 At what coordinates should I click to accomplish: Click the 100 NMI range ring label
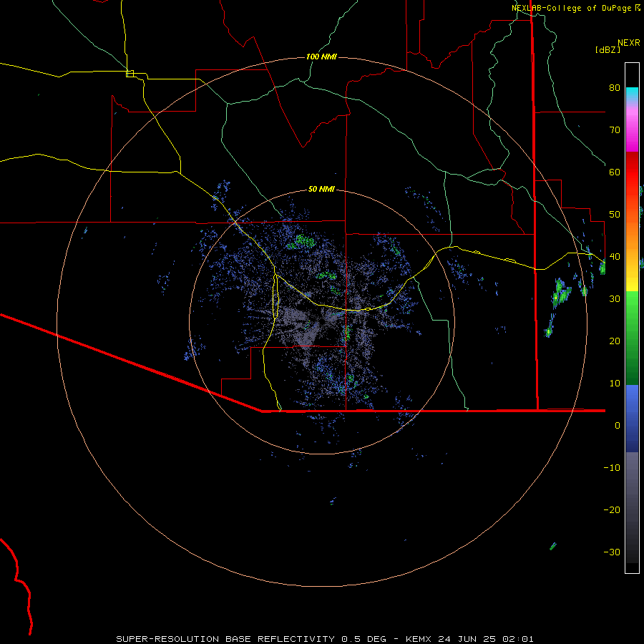pos(321,57)
